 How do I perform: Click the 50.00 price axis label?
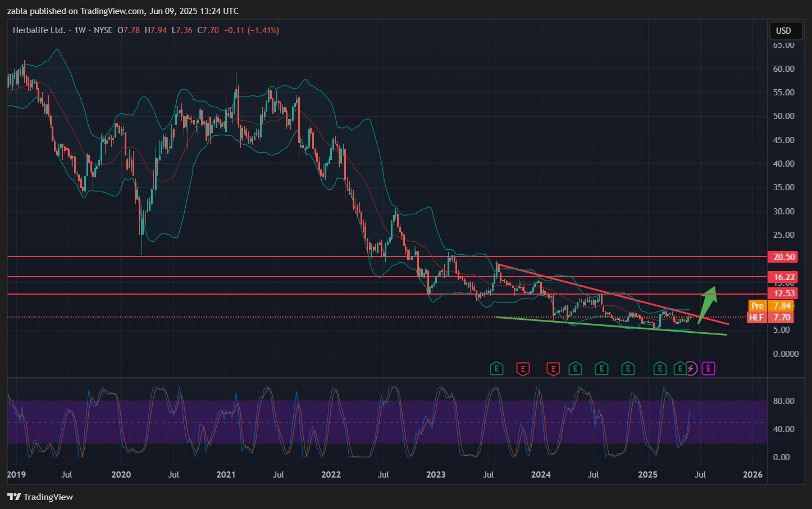pyautogui.click(x=784, y=116)
